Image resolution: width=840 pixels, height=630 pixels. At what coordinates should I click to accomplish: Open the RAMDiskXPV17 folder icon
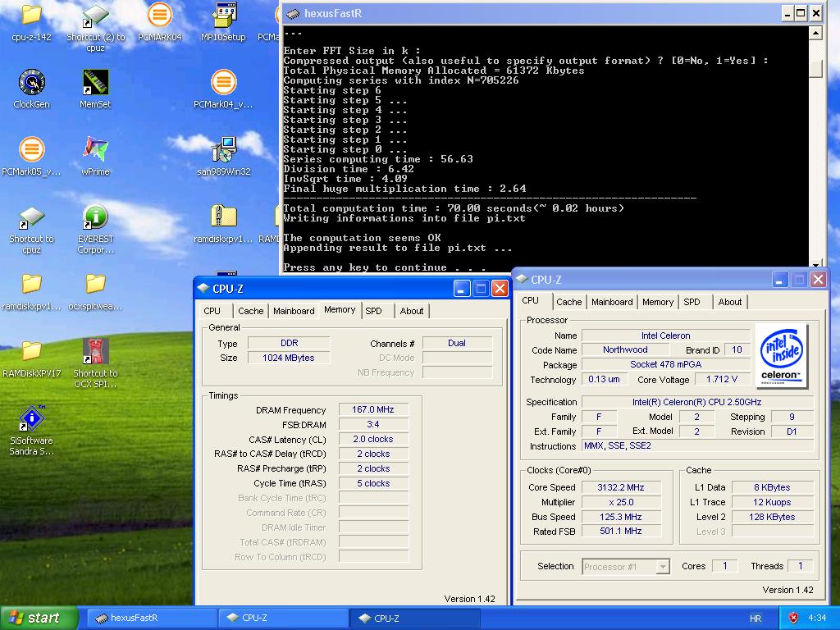pyautogui.click(x=31, y=351)
